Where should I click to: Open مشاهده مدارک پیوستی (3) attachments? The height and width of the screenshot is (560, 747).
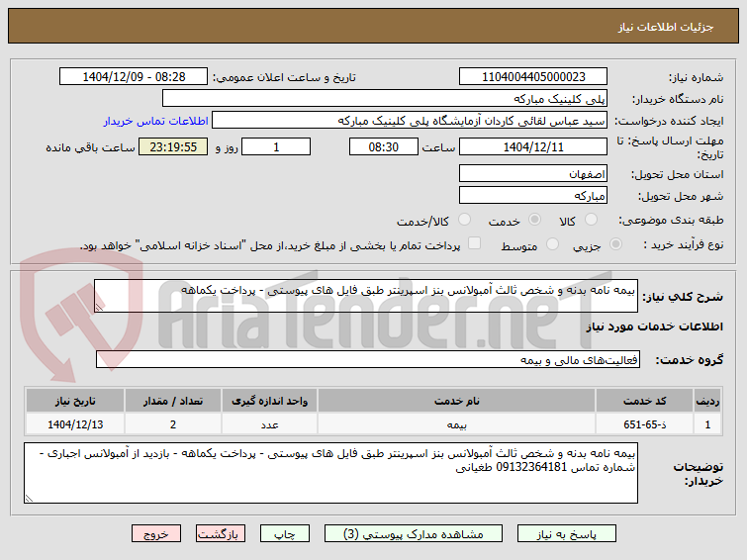(413, 534)
